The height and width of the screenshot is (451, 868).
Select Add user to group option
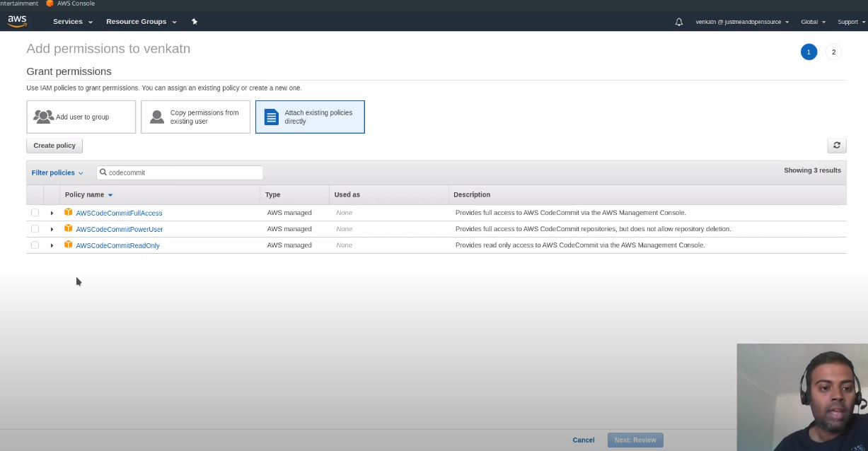(x=81, y=117)
